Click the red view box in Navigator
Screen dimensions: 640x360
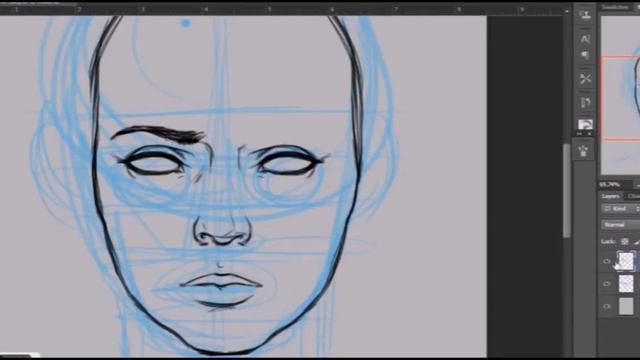[x=620, y=98]
